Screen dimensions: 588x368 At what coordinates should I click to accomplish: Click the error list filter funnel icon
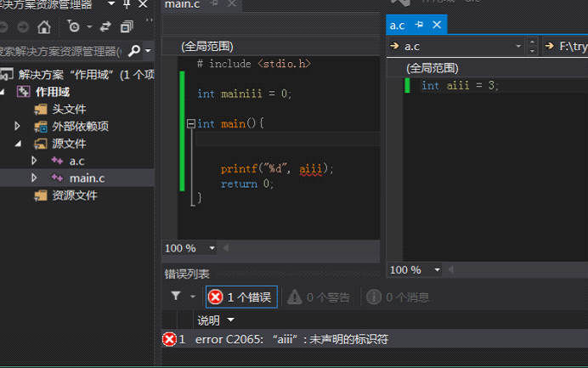176,297
